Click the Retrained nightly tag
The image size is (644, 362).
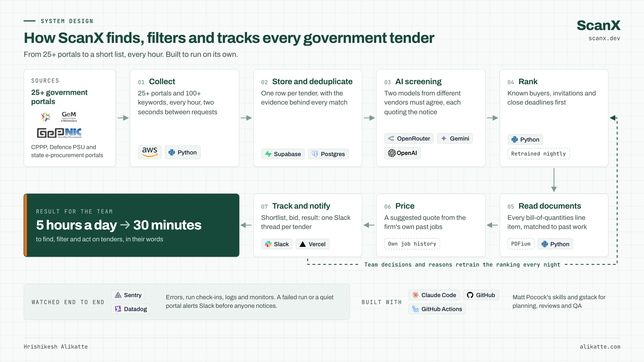click(539, 154)
